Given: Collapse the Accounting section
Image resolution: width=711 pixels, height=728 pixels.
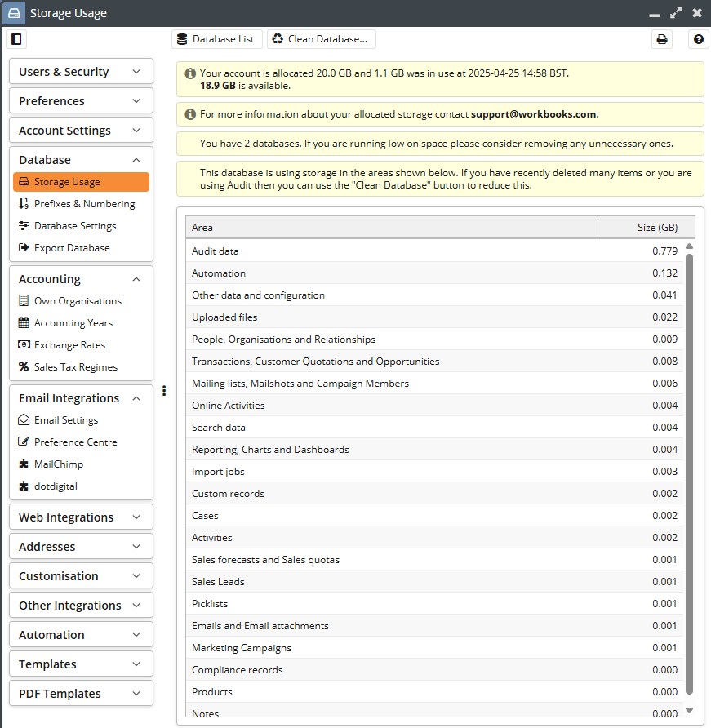Looking at the screenshot, I should click(x=82, y=279).
